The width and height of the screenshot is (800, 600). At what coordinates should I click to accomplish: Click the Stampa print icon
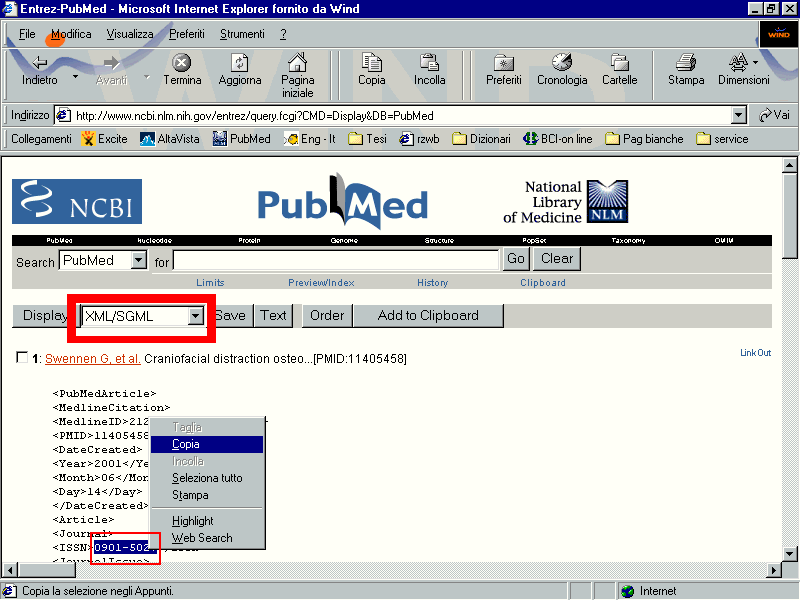(686, 63)
